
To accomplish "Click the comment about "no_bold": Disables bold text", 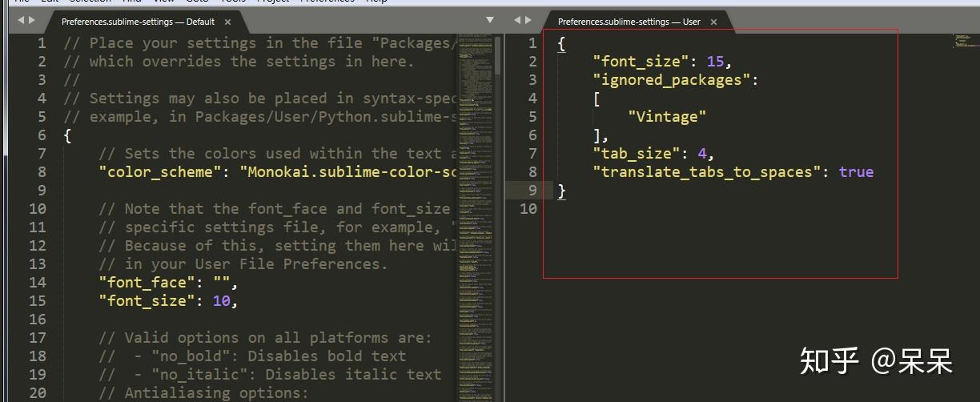I will tap(252, 356).
